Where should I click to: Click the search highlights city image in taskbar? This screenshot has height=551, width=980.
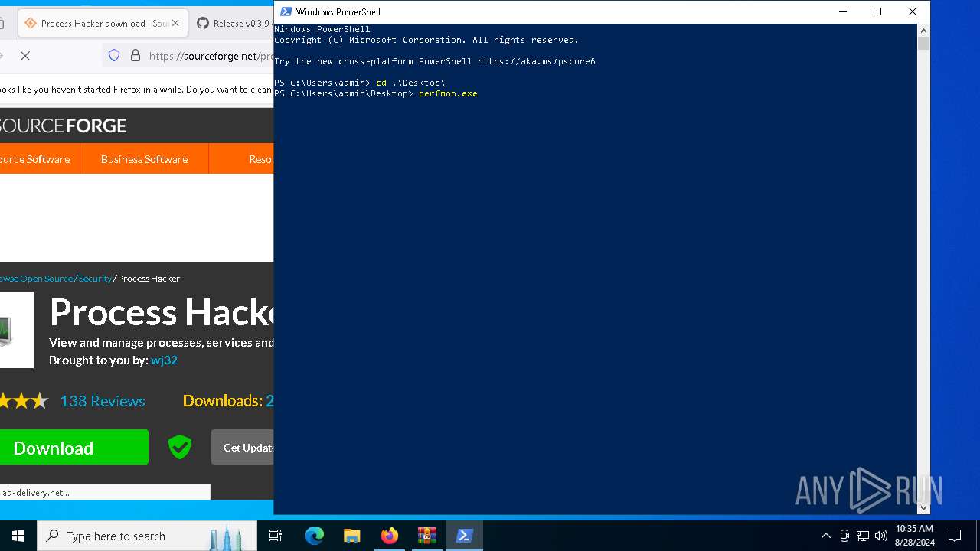tap(225, 537)
